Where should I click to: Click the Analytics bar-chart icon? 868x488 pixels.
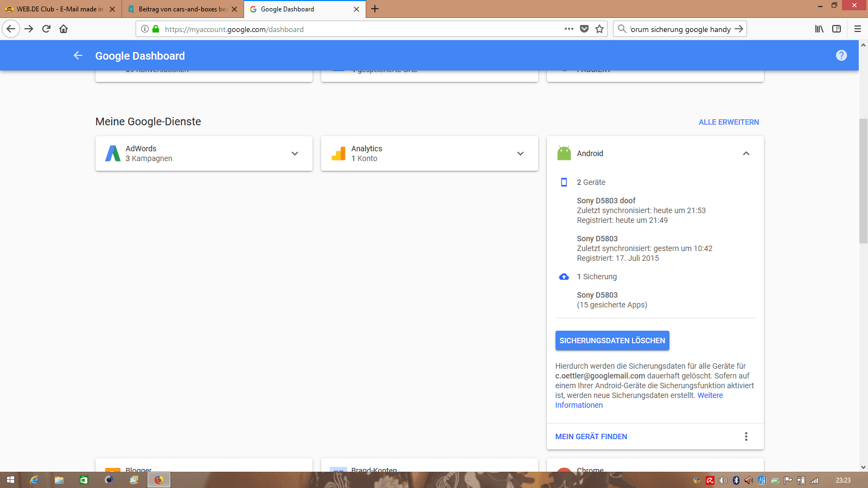339,153
